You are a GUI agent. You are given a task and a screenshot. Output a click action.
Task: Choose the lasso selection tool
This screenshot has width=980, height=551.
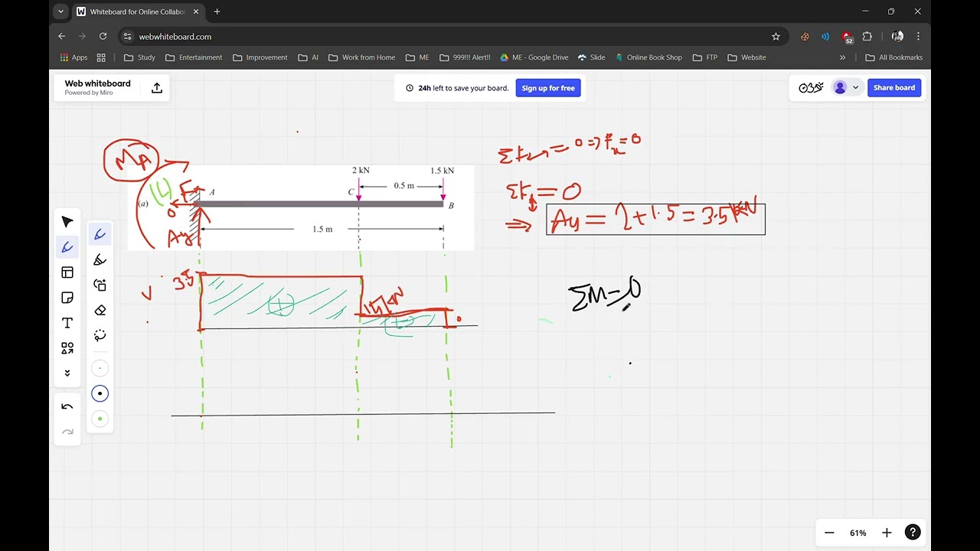pos(100,336)
